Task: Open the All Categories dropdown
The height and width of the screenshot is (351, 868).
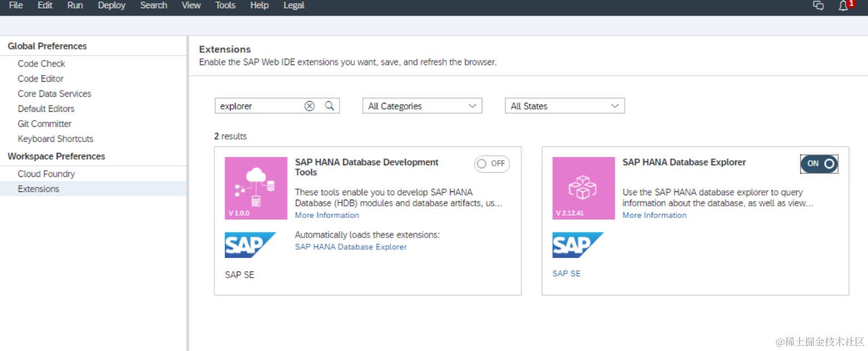Action: tap(422, 106)
